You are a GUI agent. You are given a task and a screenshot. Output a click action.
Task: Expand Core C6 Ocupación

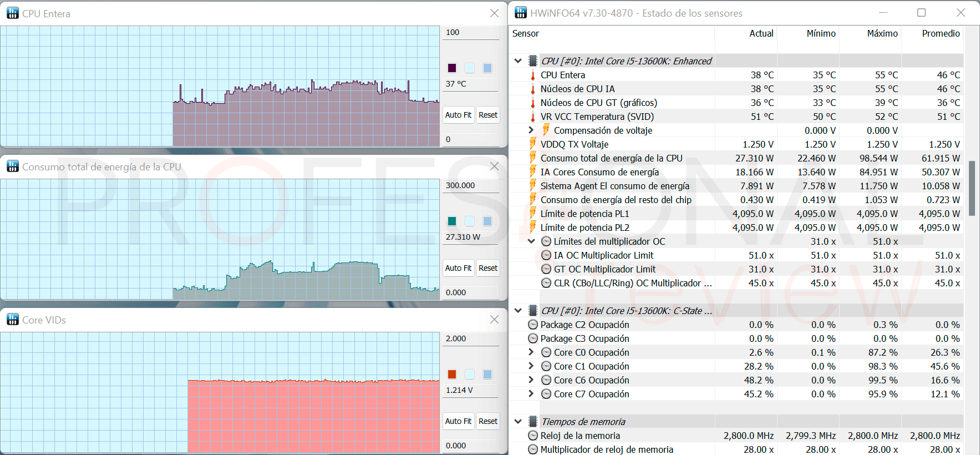(x=531, y=380)
